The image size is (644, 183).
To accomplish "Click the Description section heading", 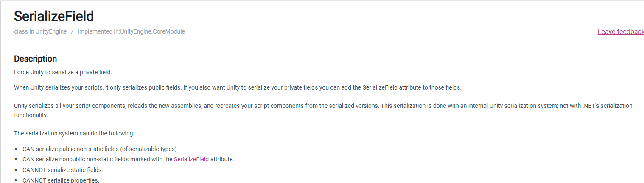I will pyautogui.click(x=36, y=59).
